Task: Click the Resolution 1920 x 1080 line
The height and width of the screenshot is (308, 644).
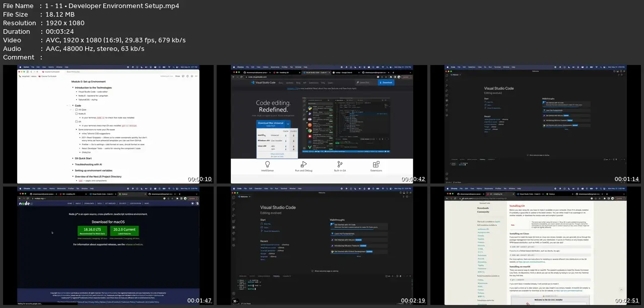Action: tap(44, 23)
